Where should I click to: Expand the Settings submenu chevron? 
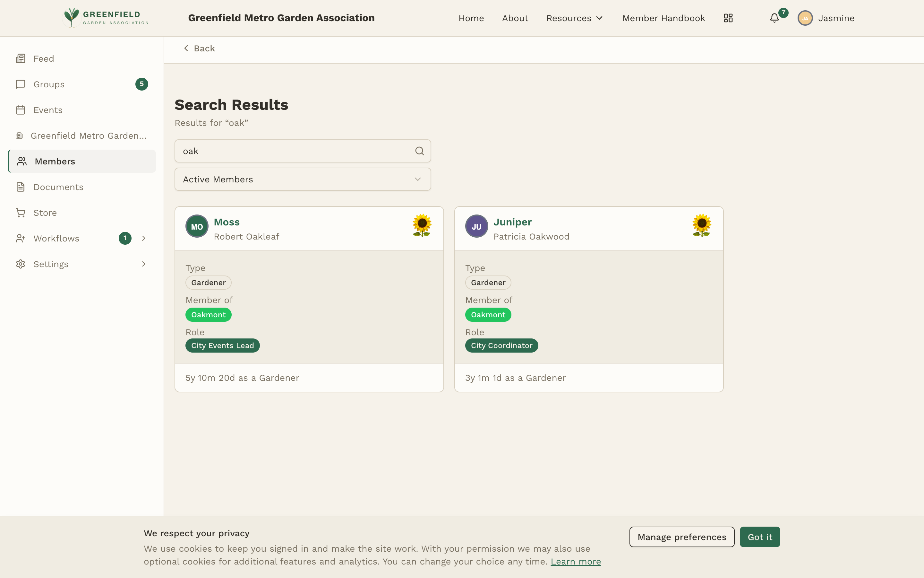pos(143,264)
